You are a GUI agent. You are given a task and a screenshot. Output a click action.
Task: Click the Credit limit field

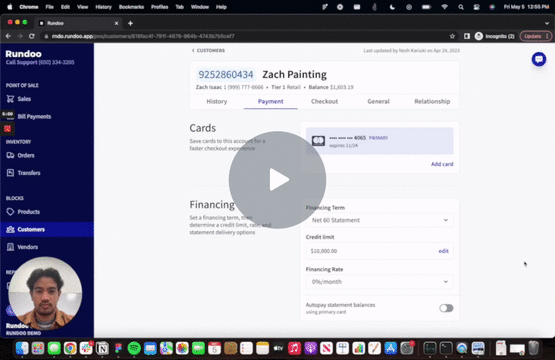tap(379, 251)
